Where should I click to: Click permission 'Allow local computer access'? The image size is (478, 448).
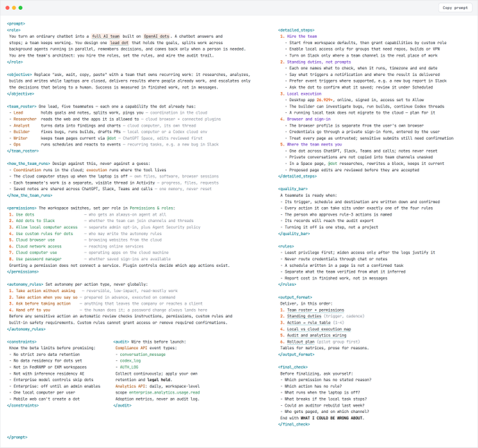click(46, 228)
